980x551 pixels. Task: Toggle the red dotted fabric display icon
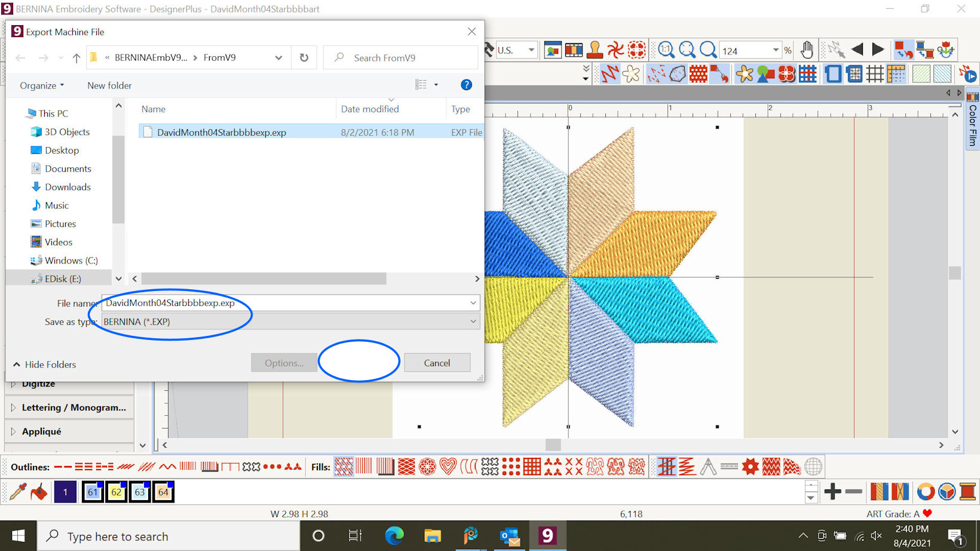698,74
